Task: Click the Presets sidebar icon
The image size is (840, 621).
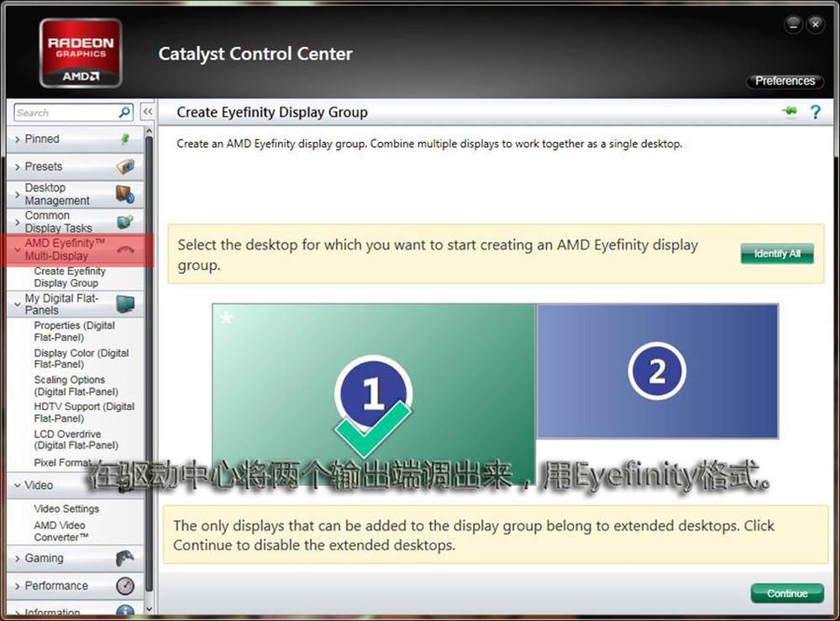Action: click(x=125, y=166)
